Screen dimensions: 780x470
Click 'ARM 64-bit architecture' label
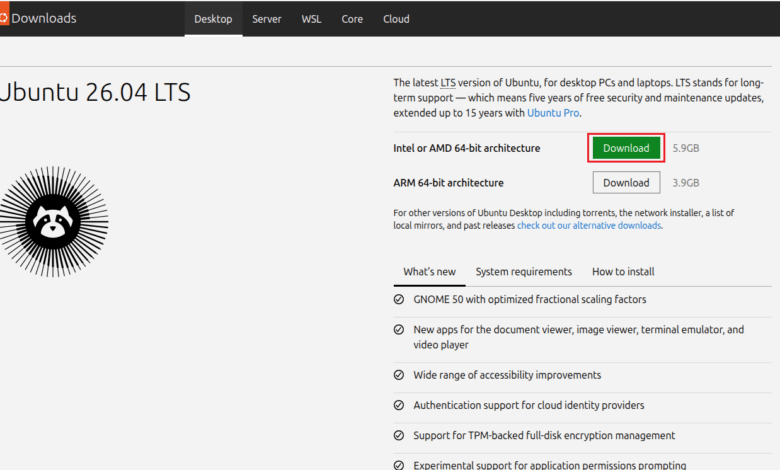(x=448, y=183)
